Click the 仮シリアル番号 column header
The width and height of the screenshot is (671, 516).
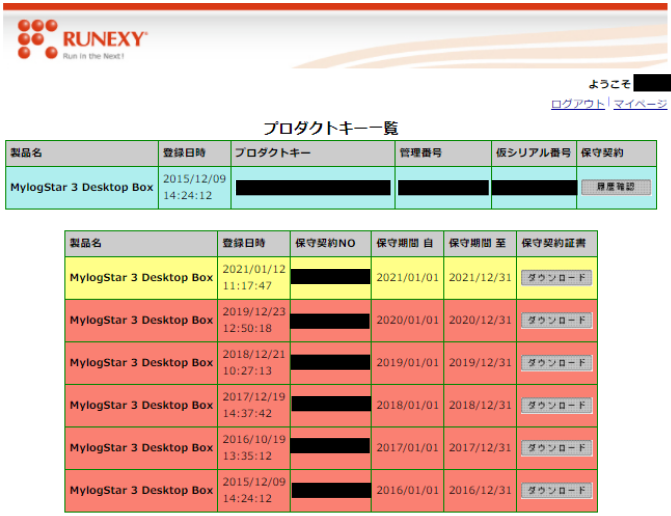534,153
